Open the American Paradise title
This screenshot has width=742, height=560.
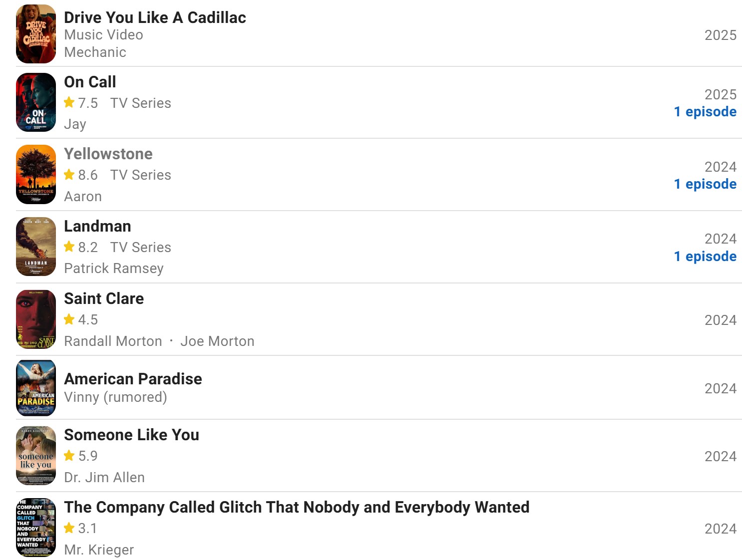[x=133, y=379]
